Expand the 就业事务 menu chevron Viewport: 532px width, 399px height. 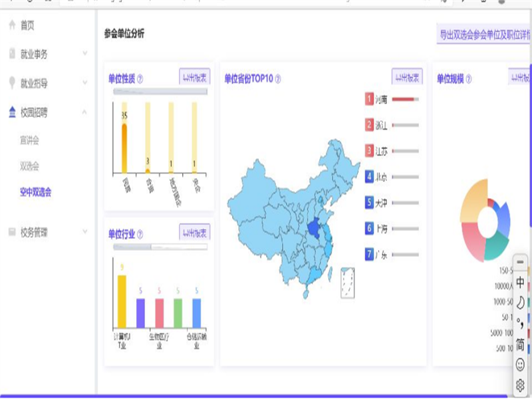pyautogui.click(x=84, y=53)
